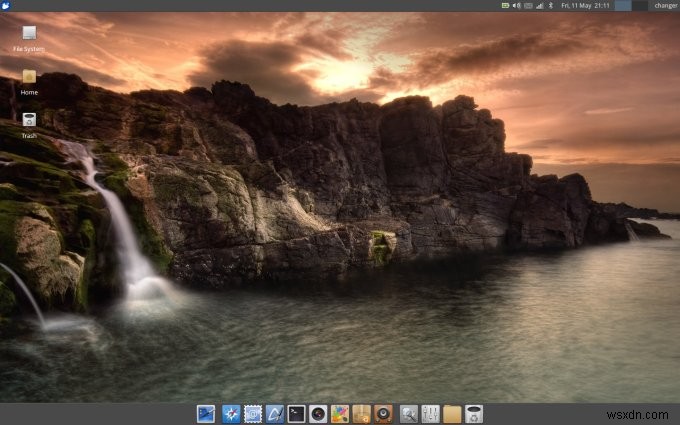Screen dimensions: 680x425
Task: Open the magnifier search tool in dock
Action: click(x=409, y=413)
